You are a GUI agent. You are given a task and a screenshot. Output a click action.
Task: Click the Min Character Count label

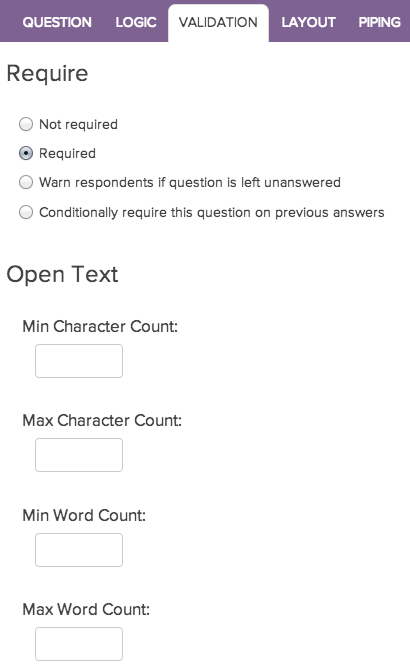click(100, 326)
